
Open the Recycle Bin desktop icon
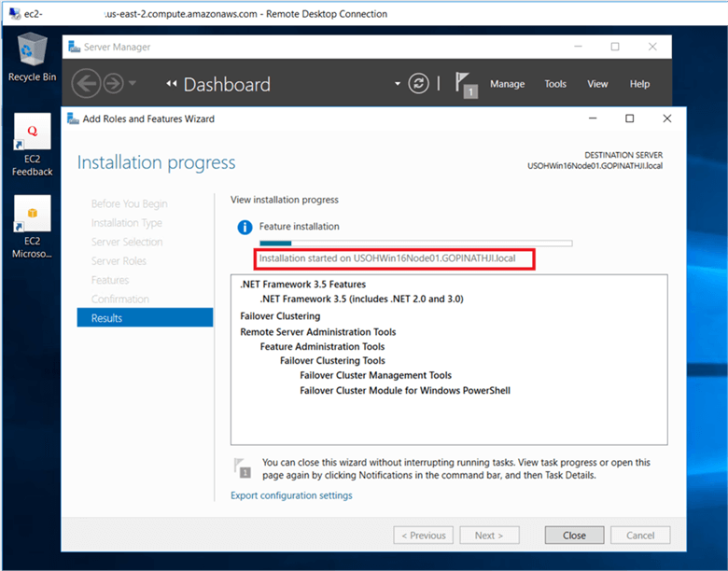click(x=32, y=57)
